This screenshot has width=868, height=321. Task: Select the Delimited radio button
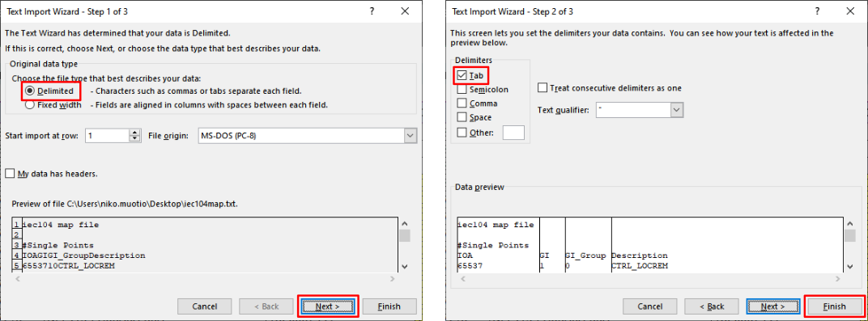tap(30, 91)
